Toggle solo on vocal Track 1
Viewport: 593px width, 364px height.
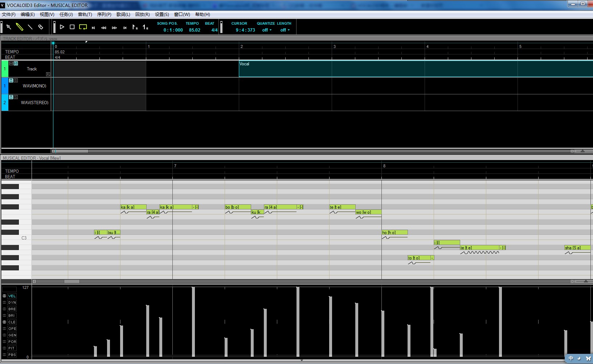coord(16,64)
